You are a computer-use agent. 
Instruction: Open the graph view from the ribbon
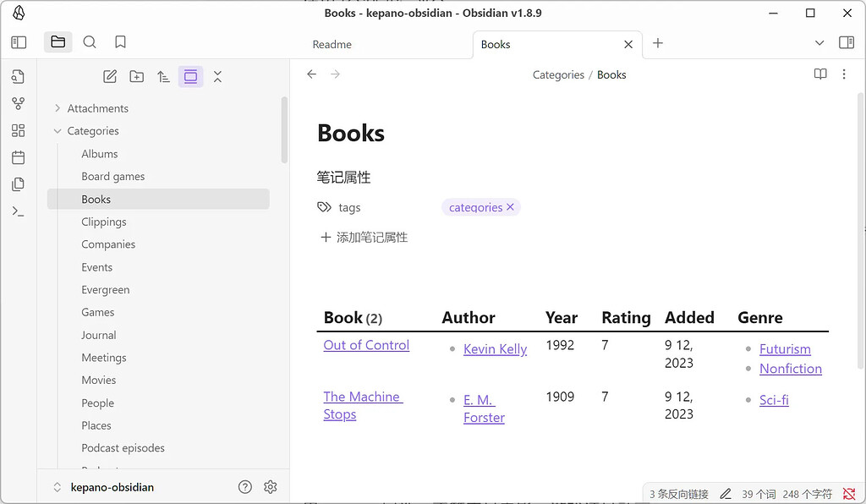tap(19, 104)
